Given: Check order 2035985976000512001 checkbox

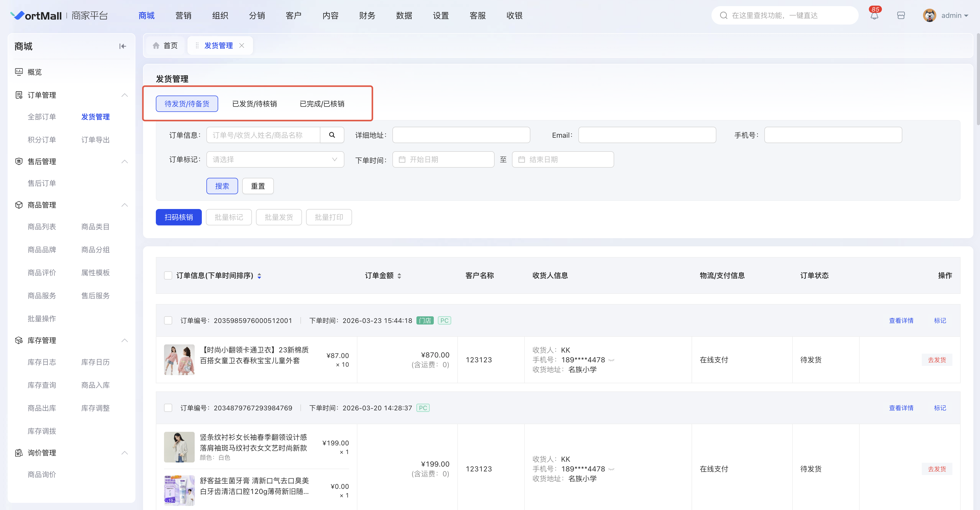Looking at the screenshot, I should 168,320.
